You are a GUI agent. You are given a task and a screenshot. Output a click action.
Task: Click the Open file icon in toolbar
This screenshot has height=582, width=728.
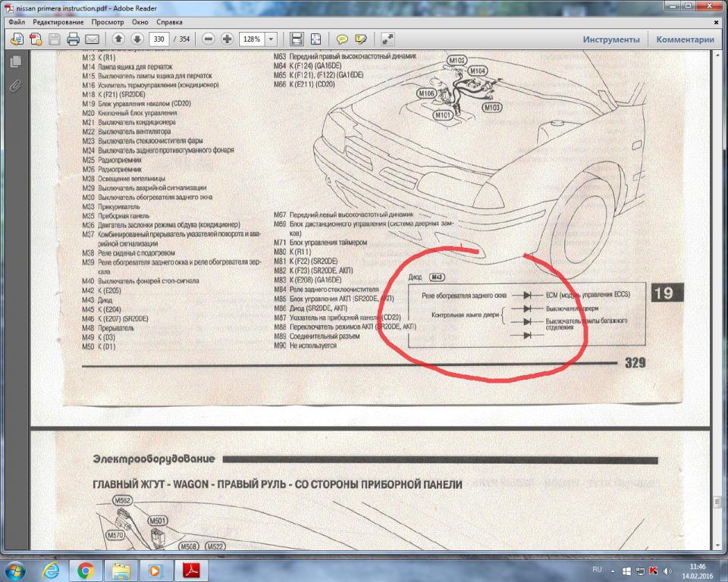[17, 39]
